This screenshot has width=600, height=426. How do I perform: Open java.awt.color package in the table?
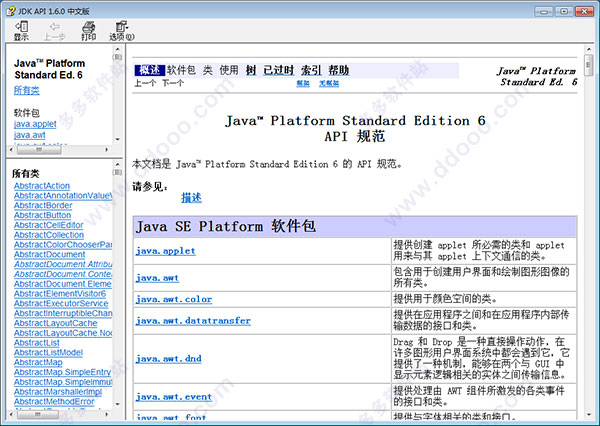(174, 299)
